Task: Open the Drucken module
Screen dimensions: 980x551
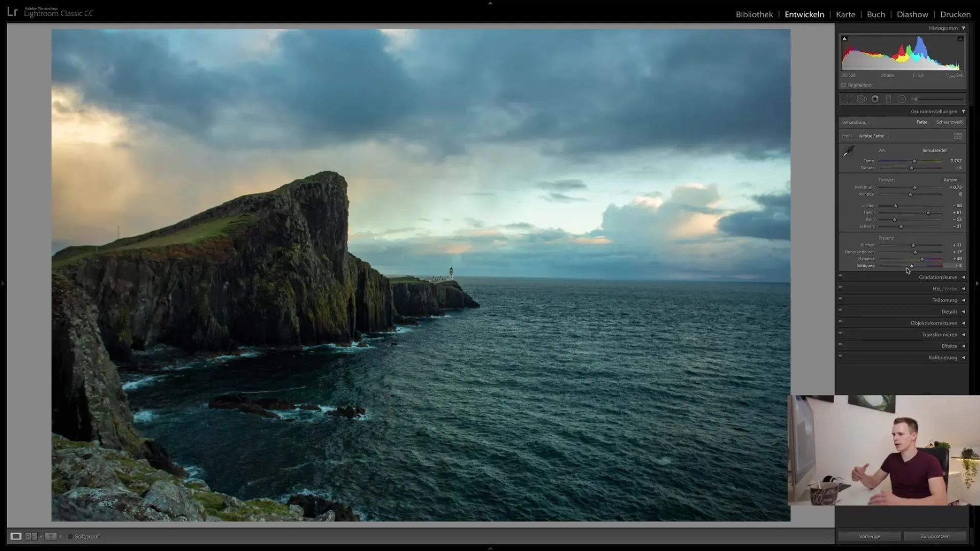Action: (x=955, y=14)
